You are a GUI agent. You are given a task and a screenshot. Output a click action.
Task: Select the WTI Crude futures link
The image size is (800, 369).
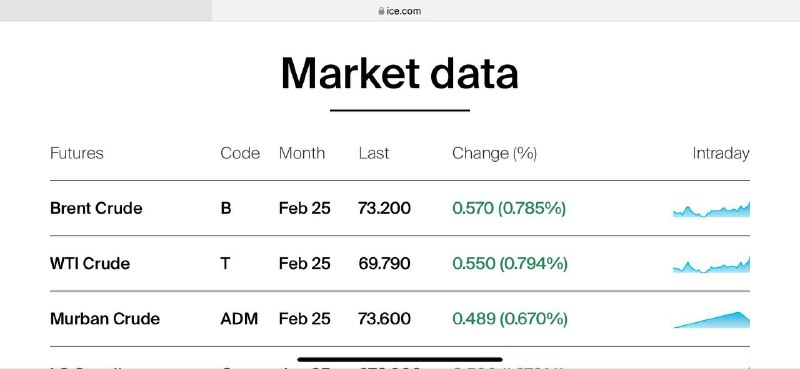(x=90, y=263)
